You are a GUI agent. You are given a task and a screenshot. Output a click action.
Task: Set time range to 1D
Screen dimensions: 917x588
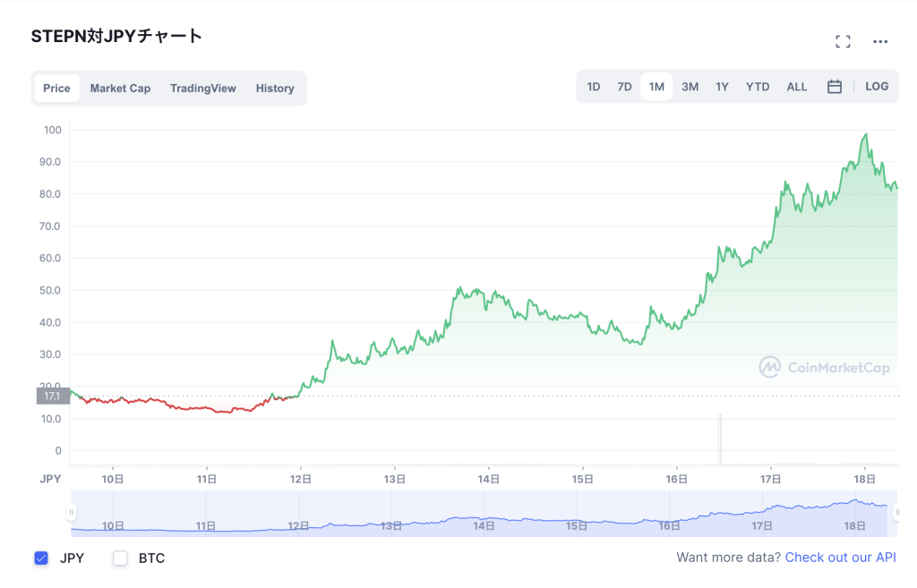coord(594,87)
